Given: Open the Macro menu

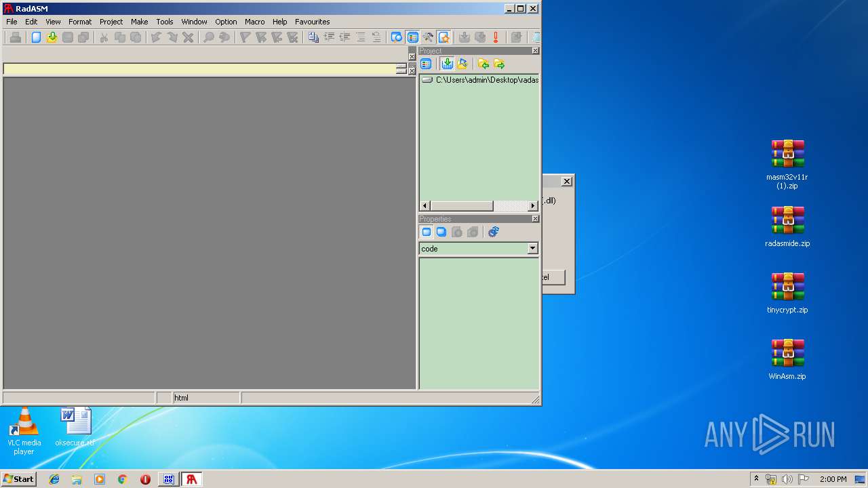Looking at the screenshot, I should point(255,22).
